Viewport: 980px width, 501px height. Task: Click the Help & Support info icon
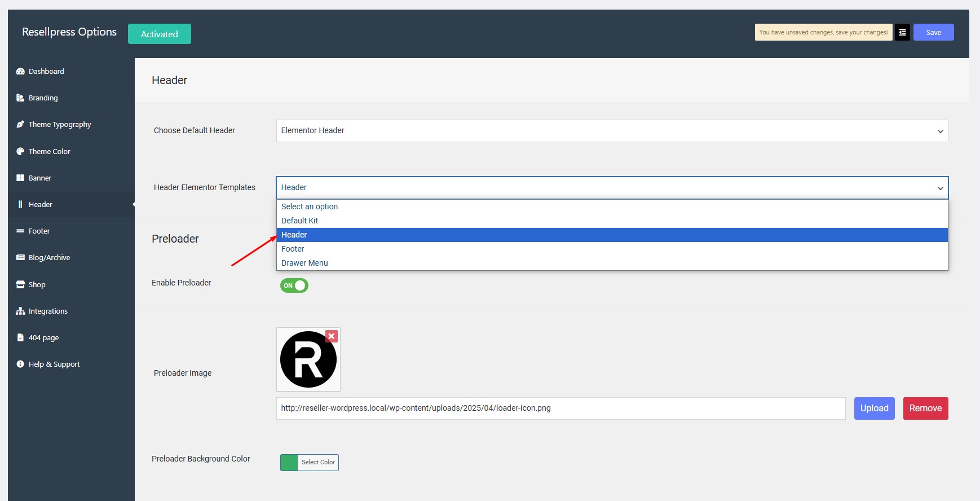coord(20,364)
